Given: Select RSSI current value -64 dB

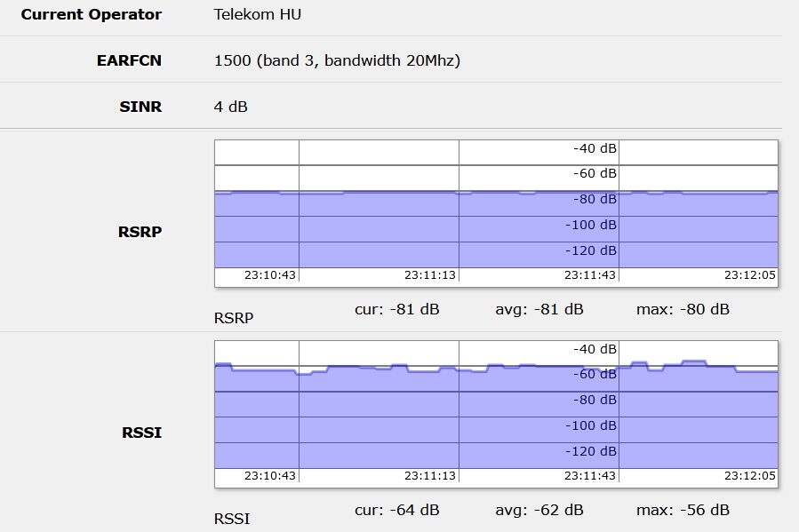Looking at the screenshot, I should click(397, 510).
